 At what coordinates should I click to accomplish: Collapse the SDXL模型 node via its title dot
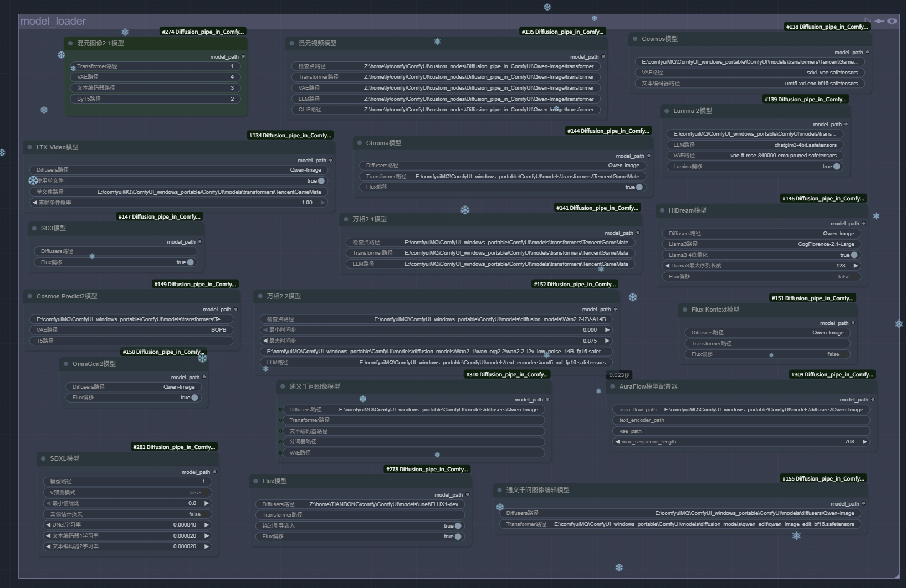(x=43, y=458)
